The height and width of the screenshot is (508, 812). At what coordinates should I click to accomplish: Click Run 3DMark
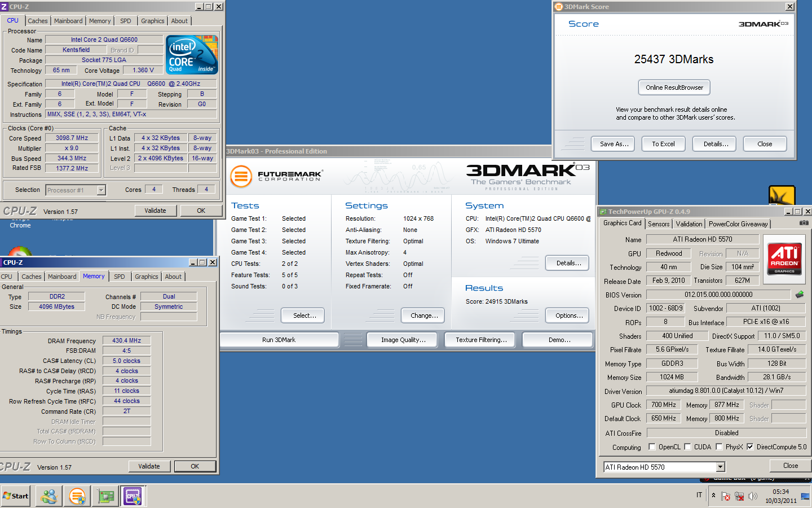click(279, 340)
